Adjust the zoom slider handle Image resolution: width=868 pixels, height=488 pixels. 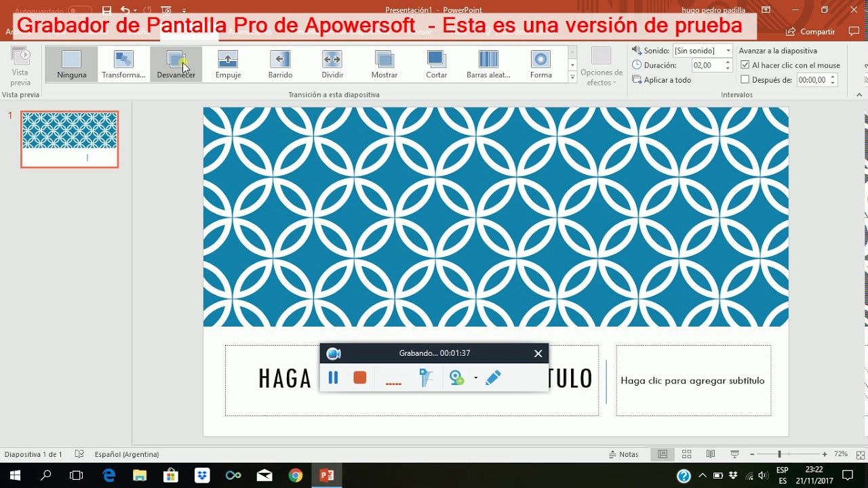779,454
